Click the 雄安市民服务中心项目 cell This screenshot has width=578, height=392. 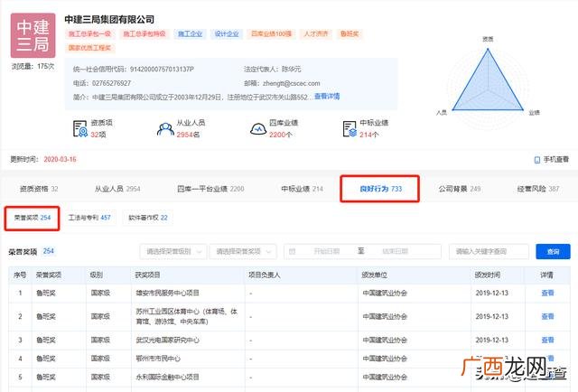(x=167, y=294)
